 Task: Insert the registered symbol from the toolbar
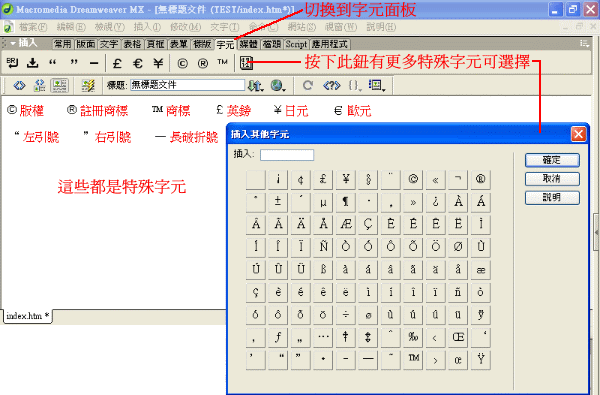coord(202,63)
